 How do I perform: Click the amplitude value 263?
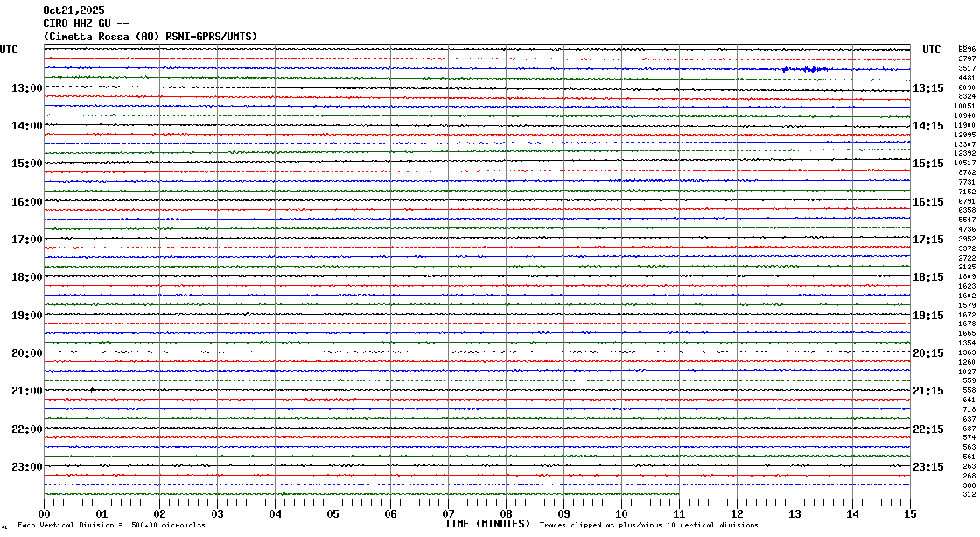click(969, 466)
